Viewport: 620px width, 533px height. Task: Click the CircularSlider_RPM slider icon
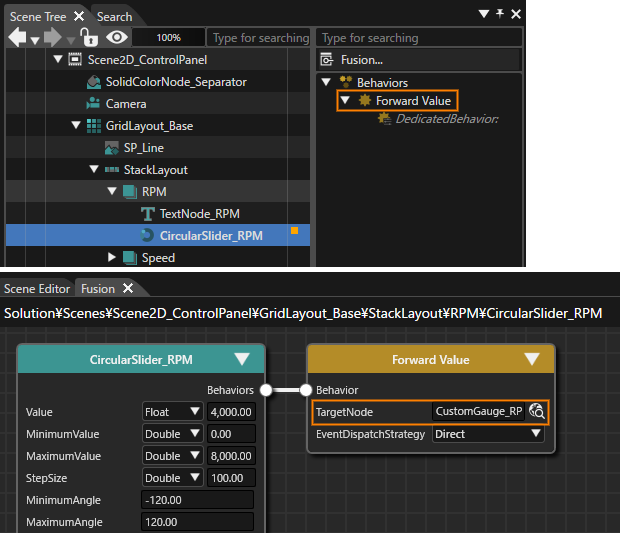click(x=147, y=235)
